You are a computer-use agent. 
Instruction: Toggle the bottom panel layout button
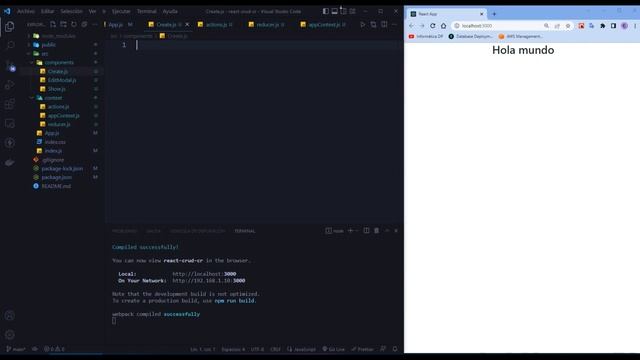pos(334,11)
